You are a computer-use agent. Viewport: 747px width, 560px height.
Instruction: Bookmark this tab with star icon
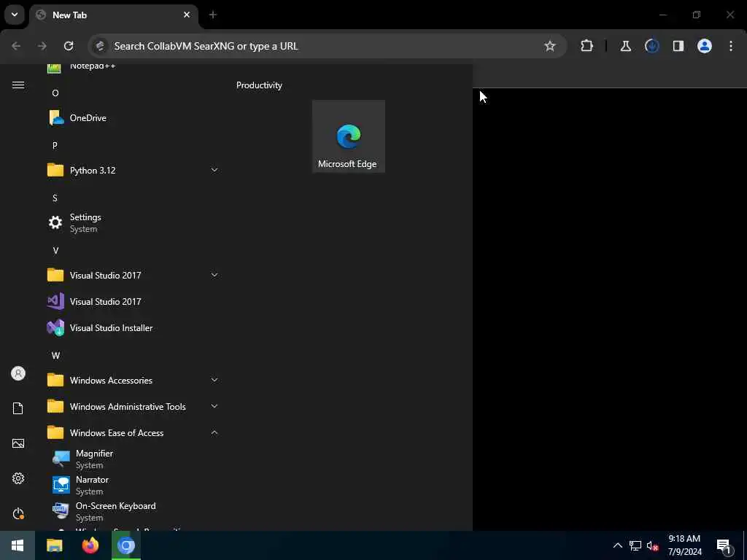point(550,46)
